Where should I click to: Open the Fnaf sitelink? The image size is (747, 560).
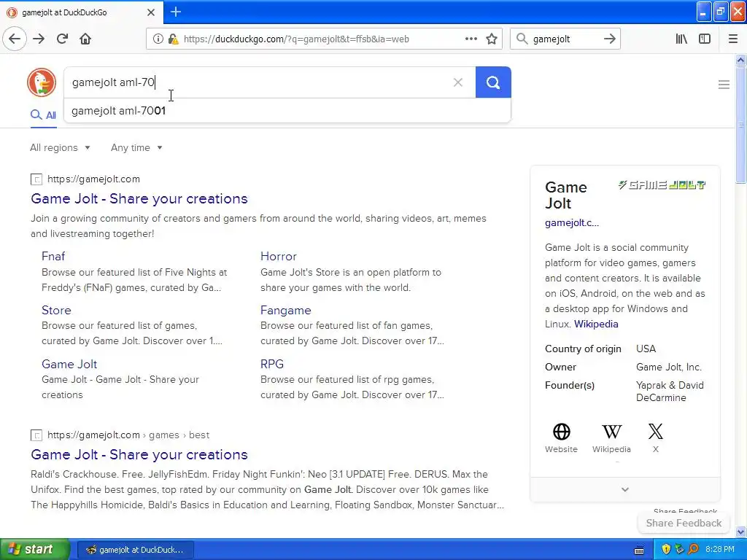click(53, 256)
